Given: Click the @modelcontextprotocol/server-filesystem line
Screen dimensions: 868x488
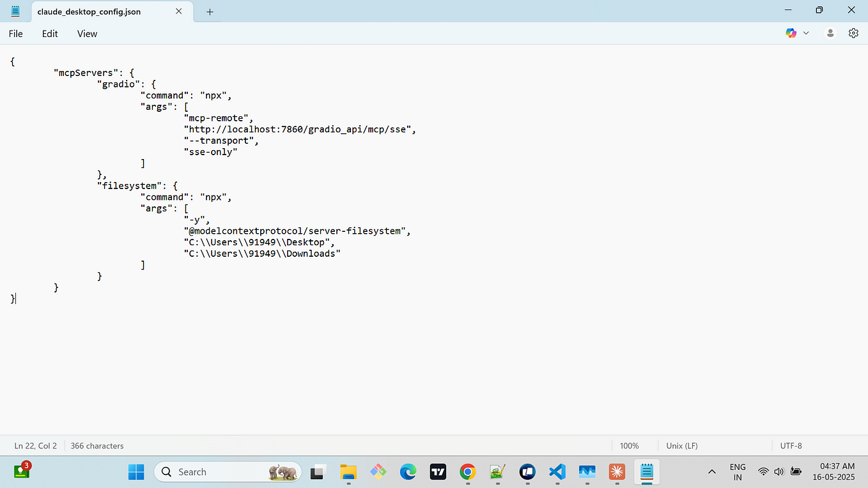Looking at the screenshot, I should 297,231.
